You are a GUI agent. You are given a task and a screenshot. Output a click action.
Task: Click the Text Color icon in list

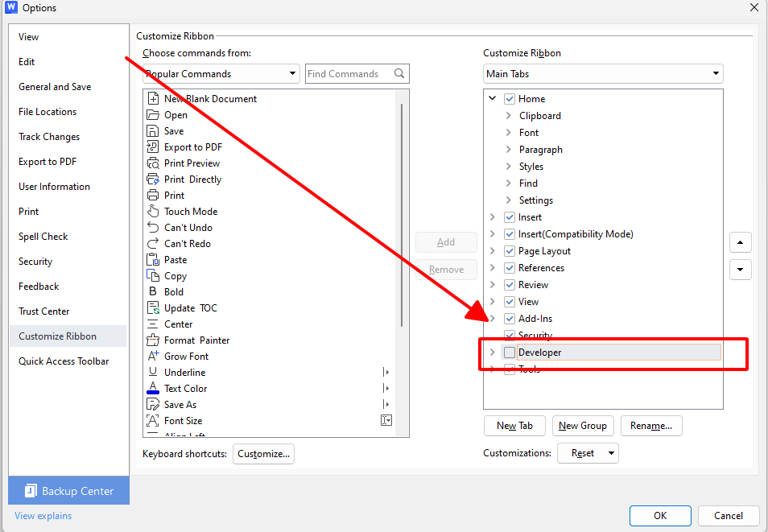tap(153, 388)
